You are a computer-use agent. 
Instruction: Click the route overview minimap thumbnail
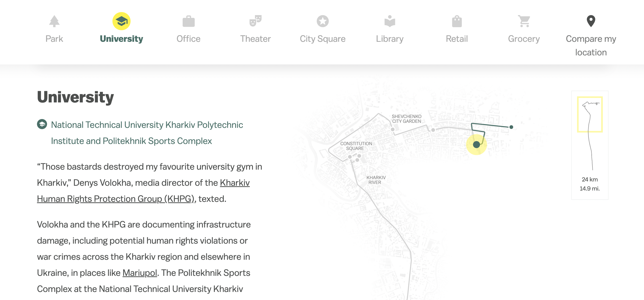pos(590,136)
